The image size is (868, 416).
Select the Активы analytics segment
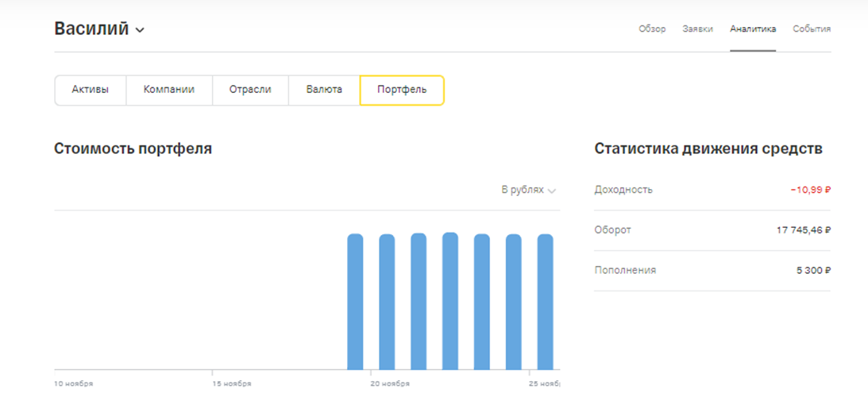pos(90,90)
